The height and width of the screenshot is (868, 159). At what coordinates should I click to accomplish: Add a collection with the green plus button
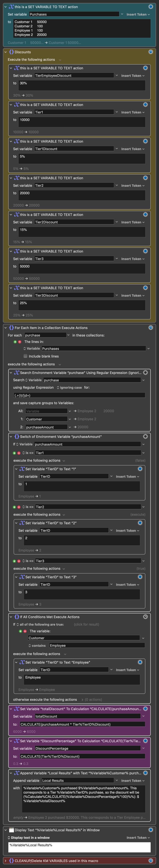coord(15,342)
